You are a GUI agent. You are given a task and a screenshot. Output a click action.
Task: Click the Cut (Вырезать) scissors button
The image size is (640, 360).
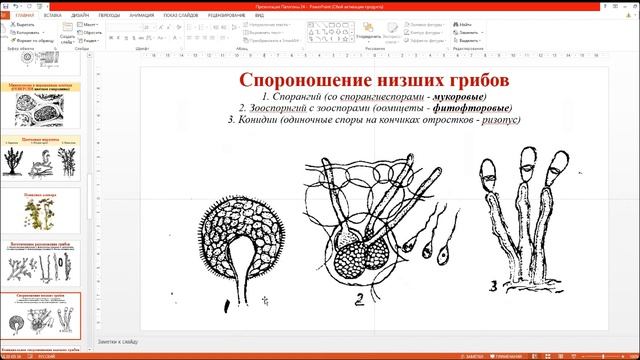click(x=23, y=24)
